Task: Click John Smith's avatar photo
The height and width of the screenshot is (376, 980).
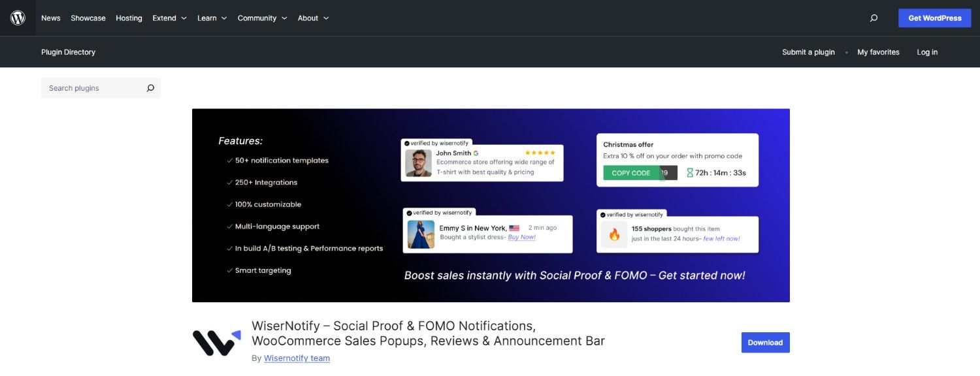Action: point(418,163)
